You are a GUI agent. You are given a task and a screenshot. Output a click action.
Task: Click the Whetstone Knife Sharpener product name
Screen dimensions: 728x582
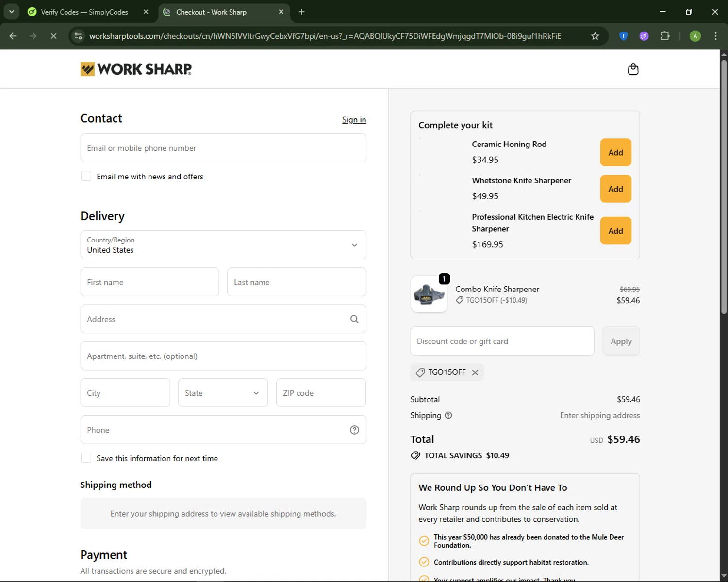[x=521, y=180]
